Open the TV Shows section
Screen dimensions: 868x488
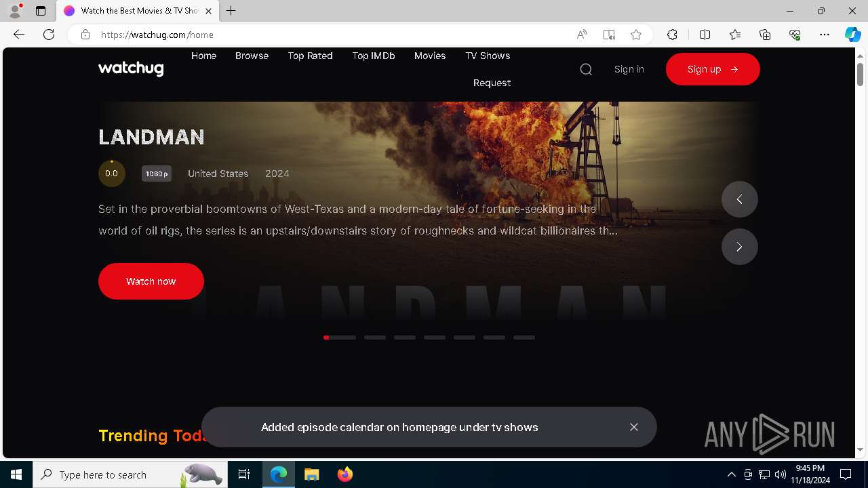tap(488, 56)
